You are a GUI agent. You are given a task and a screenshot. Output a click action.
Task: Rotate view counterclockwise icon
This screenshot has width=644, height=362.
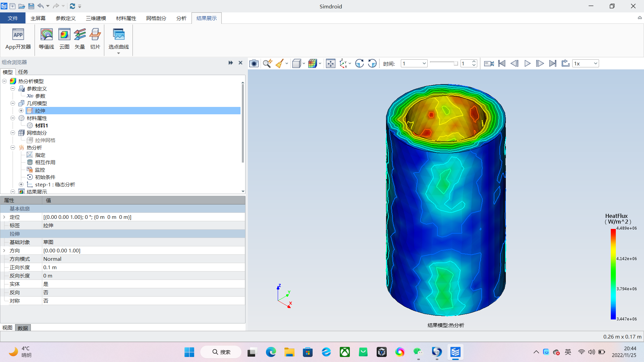pyautogui.click(x=372, y=63)
